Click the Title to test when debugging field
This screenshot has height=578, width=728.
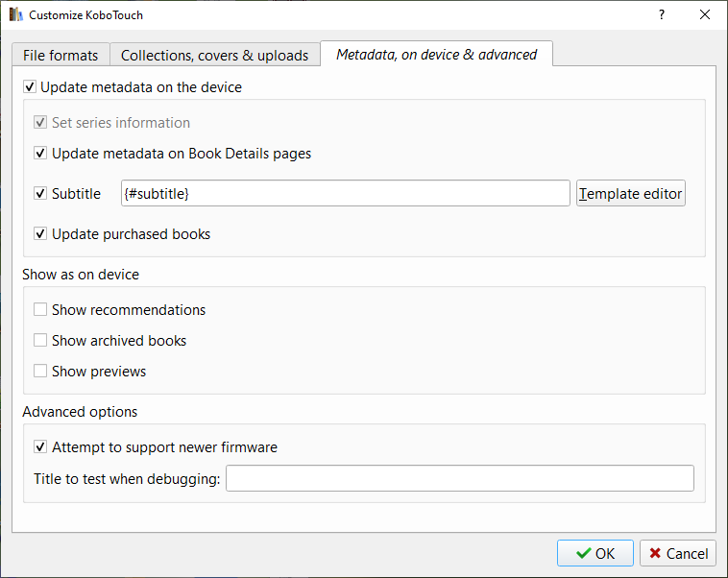[x=459, y=478]
